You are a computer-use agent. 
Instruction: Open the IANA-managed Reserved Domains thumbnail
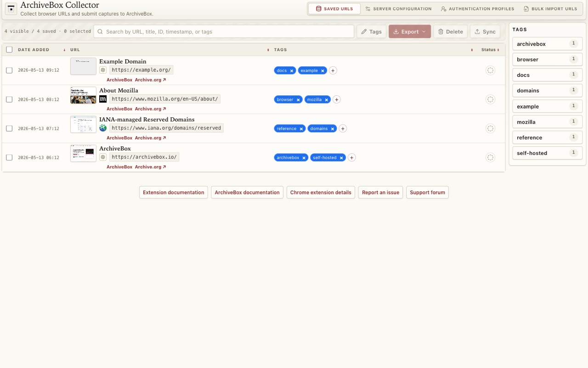tap(83, 124)
